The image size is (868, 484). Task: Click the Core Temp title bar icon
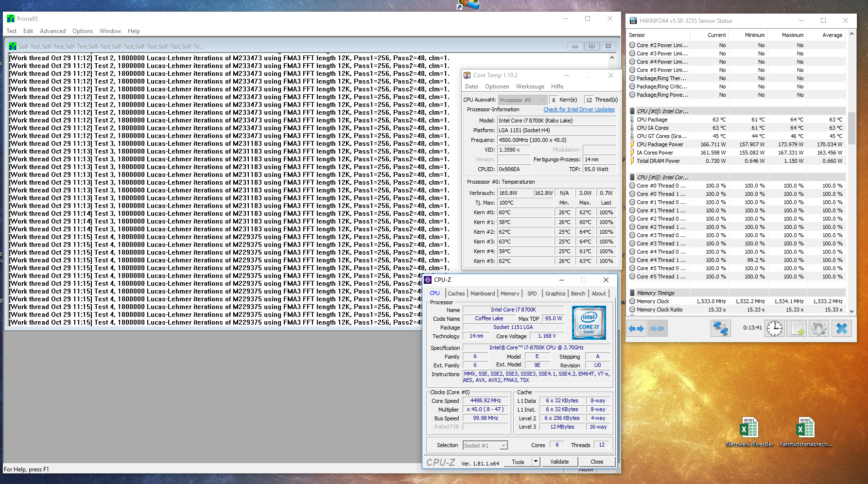467,75
